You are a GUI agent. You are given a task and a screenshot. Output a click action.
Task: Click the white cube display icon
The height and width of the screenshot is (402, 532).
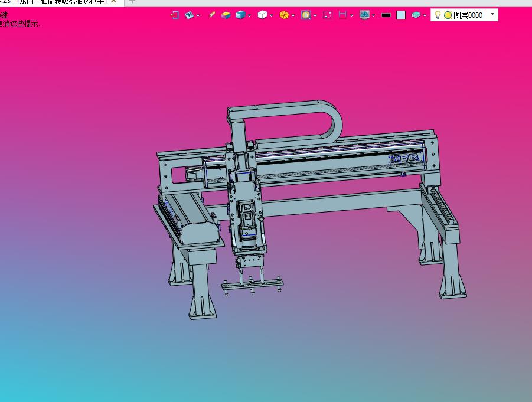[x=262, y=15]
